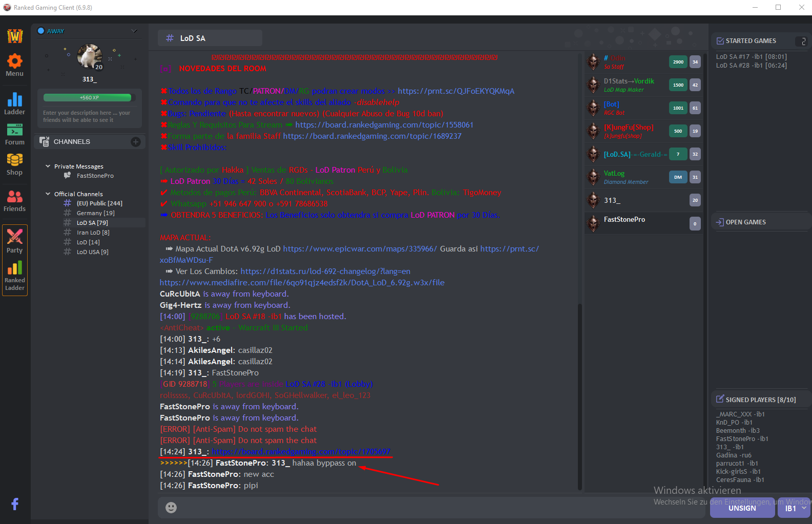Click the UNSIGN button
812x524 pixels.
point(742,508)
